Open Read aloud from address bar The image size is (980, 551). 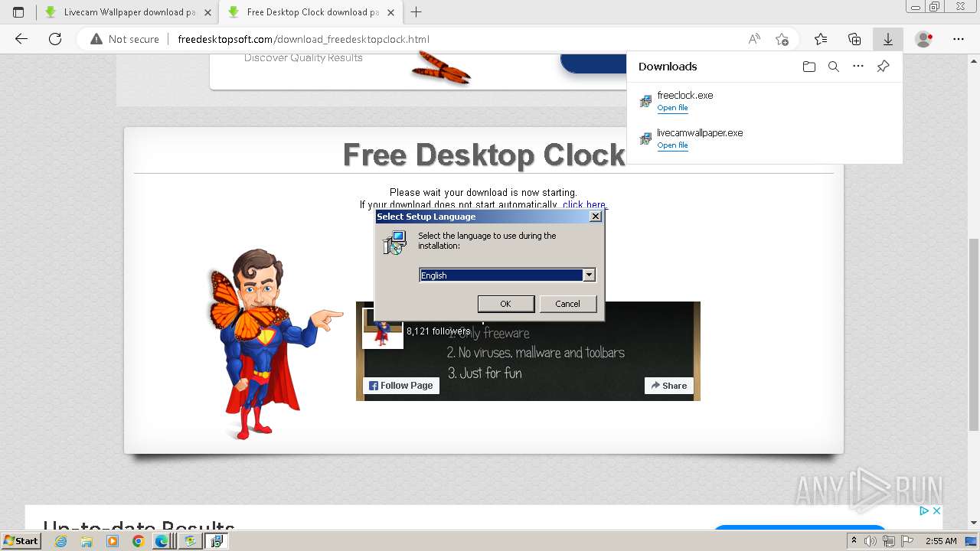pos(754,39)
